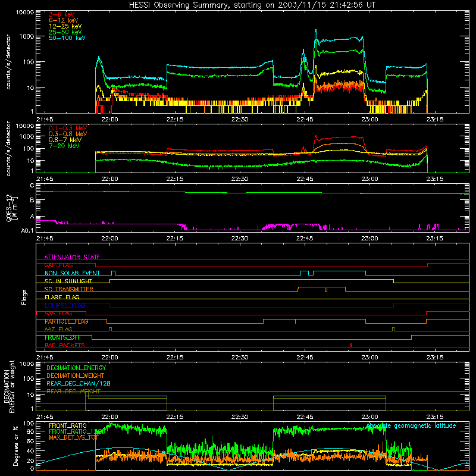Pick the 50-100 keV legend label
Screen dimensions: 476x476
point(67,38)
